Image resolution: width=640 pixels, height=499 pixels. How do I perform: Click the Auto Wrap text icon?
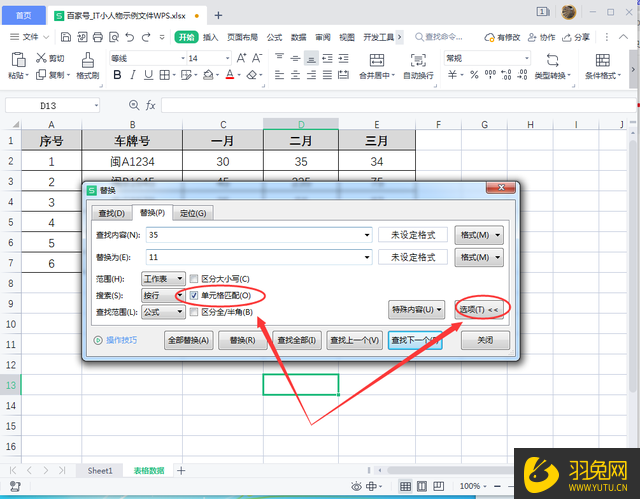[x=418, y=60]
